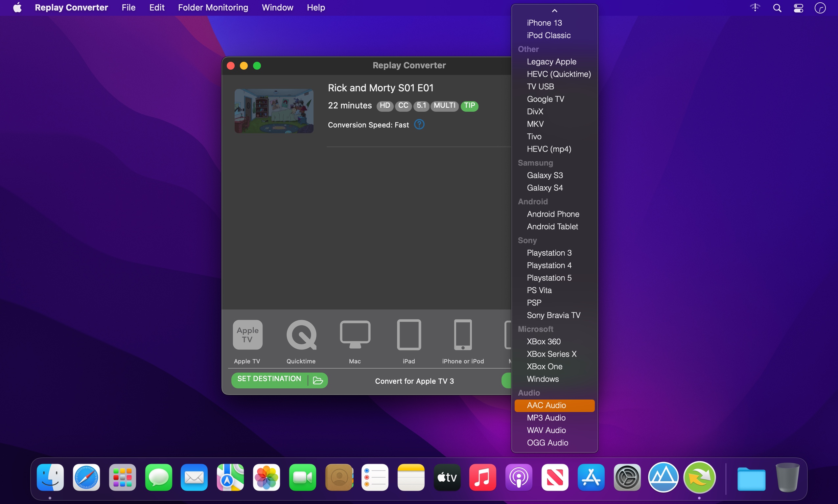Select Android Tablet option

point(554,226)
